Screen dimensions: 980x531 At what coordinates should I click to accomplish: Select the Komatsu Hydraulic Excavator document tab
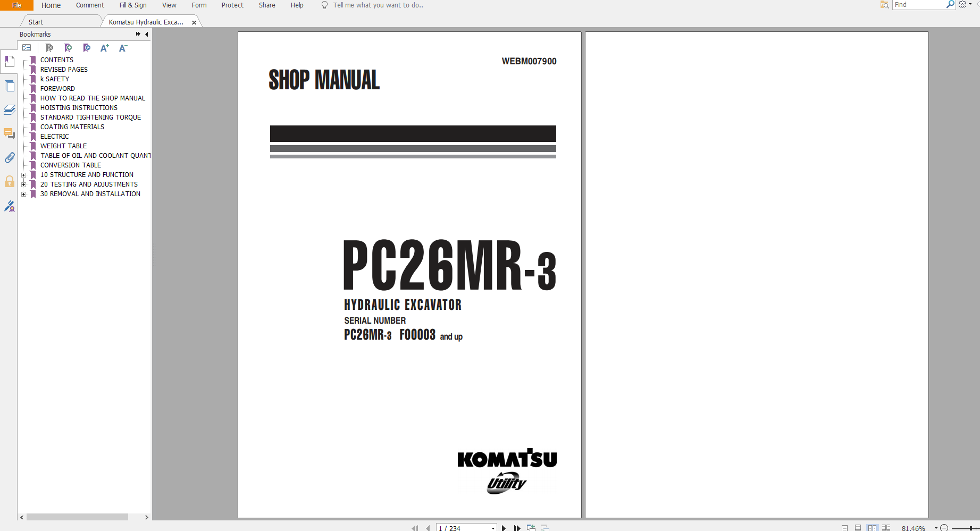coord(146,22)
